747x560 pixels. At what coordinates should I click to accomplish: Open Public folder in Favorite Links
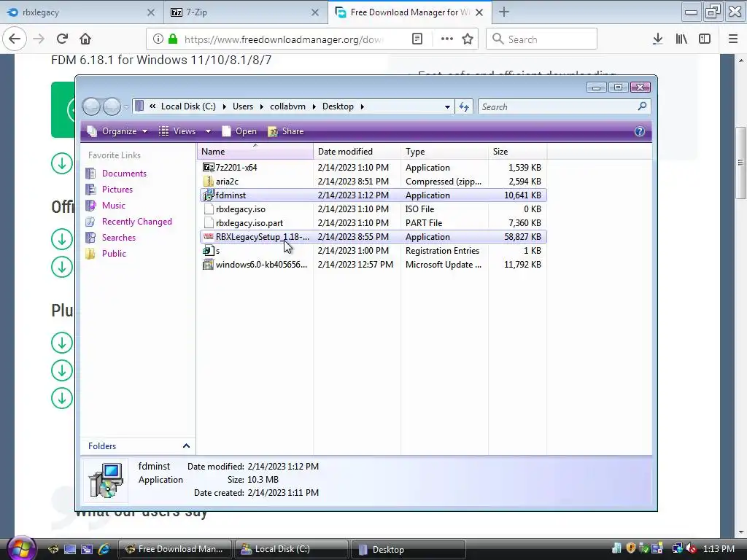tap(114, 254)
